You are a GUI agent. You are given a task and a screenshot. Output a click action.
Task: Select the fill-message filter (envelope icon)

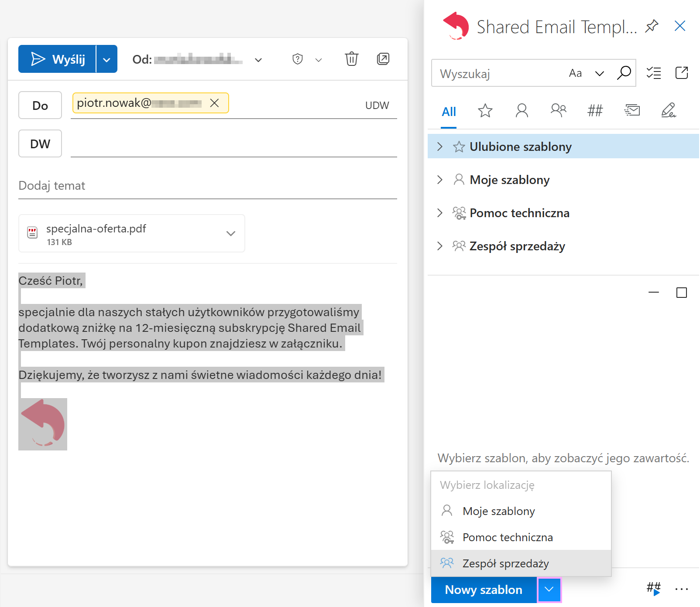point(632,111)
